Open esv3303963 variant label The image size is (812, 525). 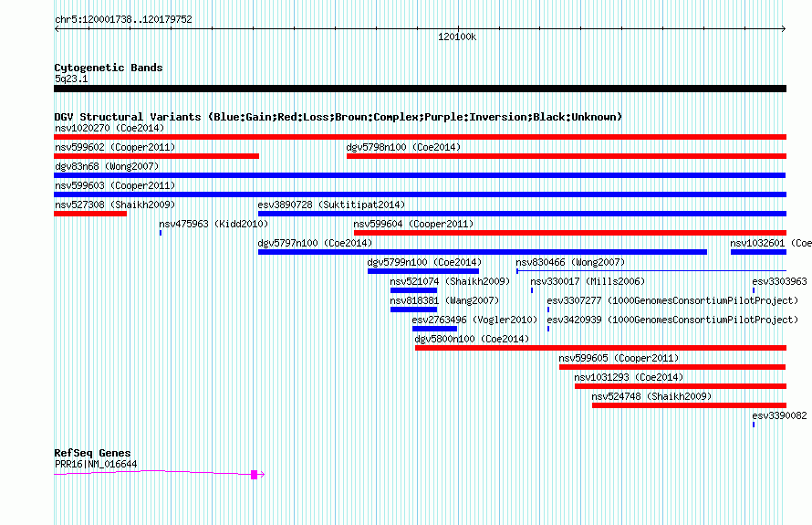(779, 281)
